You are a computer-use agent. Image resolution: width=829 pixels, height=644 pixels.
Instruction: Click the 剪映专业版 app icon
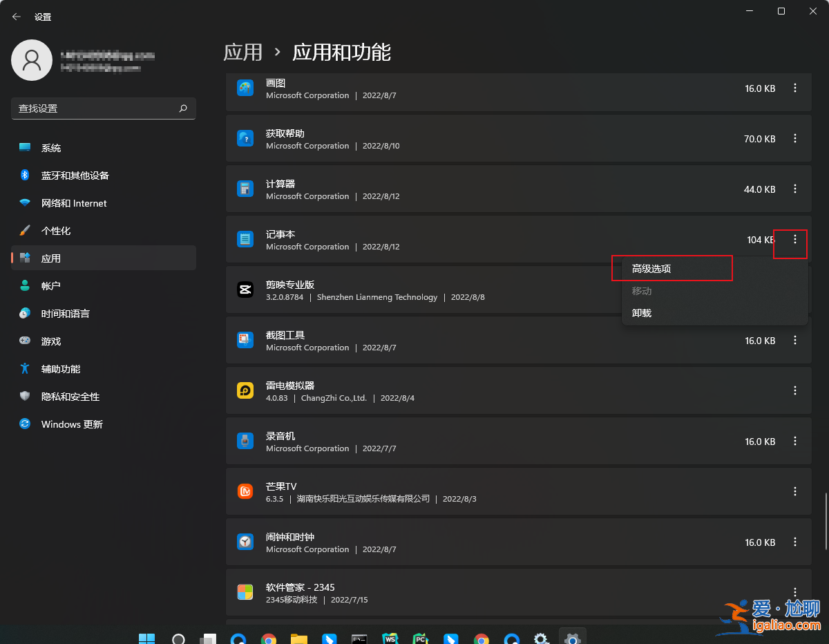pyautogui.click(x=245, y=290)
